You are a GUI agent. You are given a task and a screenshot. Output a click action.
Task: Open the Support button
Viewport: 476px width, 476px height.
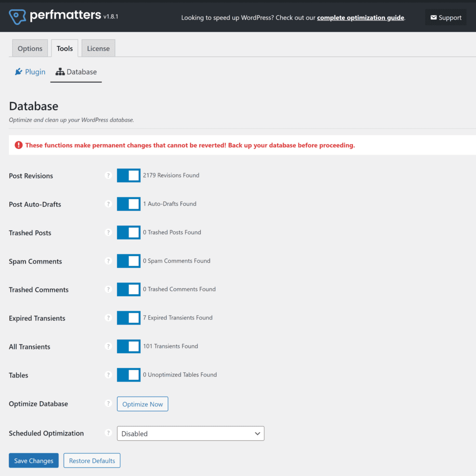tap(446, 18)
